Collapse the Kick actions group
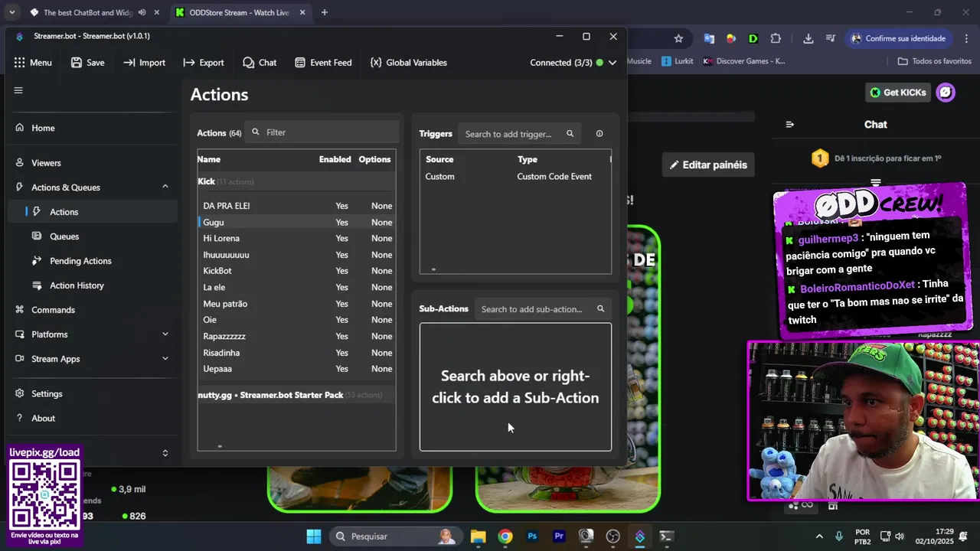This screenshot has height=551, width=980. (296, 181)
